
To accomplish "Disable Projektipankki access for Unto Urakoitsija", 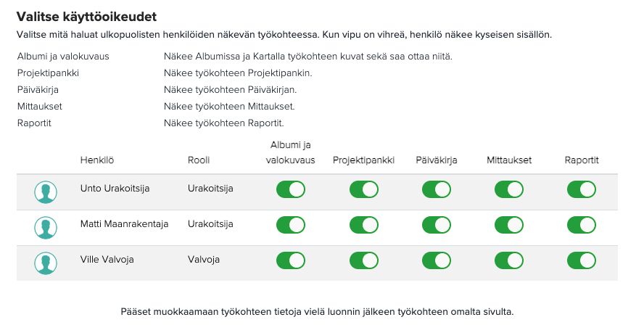I will point(364,189).
